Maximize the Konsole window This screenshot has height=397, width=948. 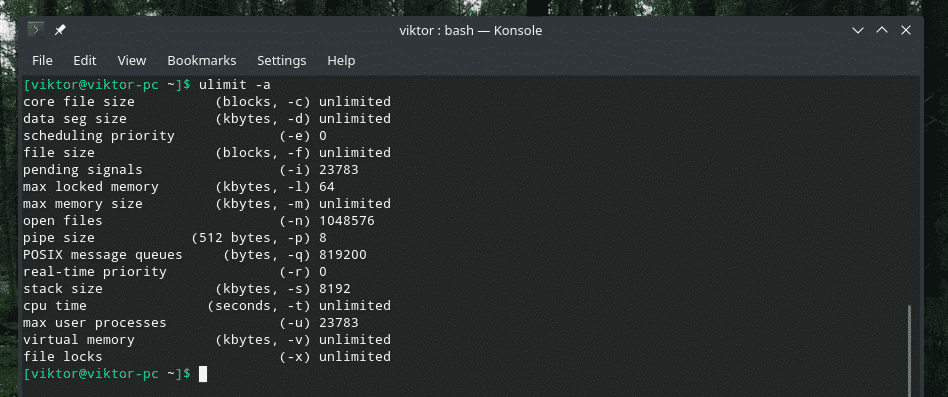881,30
